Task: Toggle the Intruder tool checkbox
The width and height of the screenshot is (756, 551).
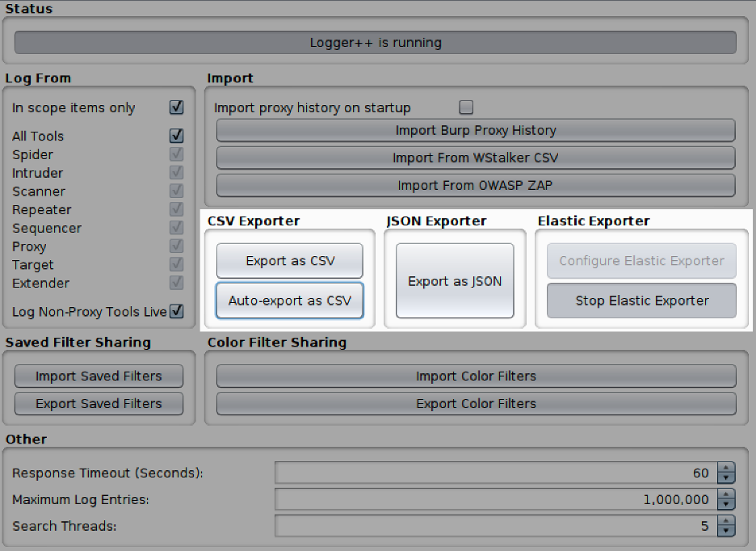Action: pyautogui.click(x=176, y=172)
